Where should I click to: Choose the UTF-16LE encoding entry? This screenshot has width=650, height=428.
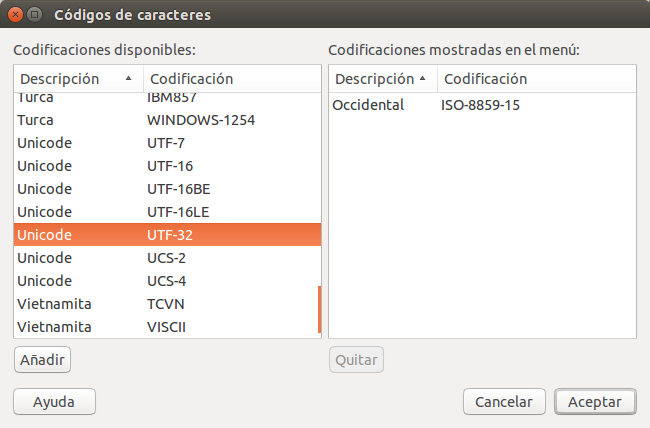point(166,212)
